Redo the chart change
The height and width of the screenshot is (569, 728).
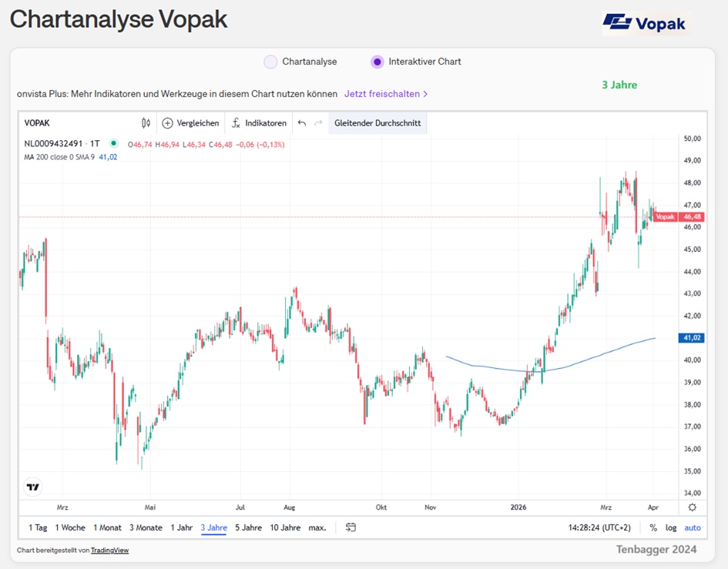click(x=318, y=123)
